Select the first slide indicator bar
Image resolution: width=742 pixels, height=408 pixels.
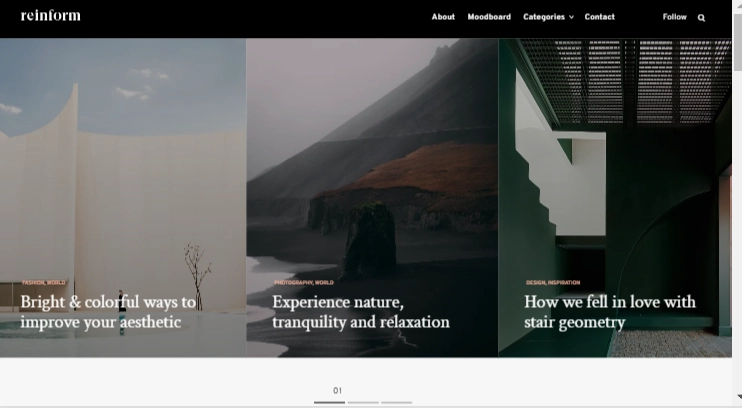point(329,402)
